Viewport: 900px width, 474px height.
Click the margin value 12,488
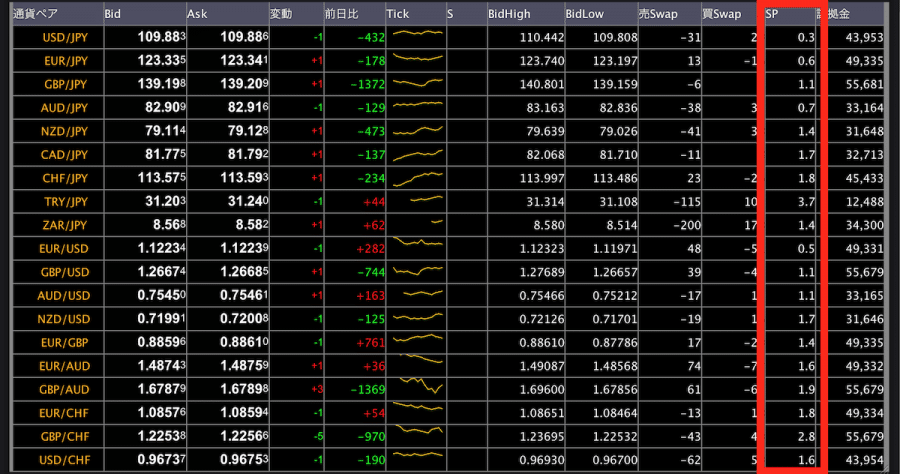point(864,203)
